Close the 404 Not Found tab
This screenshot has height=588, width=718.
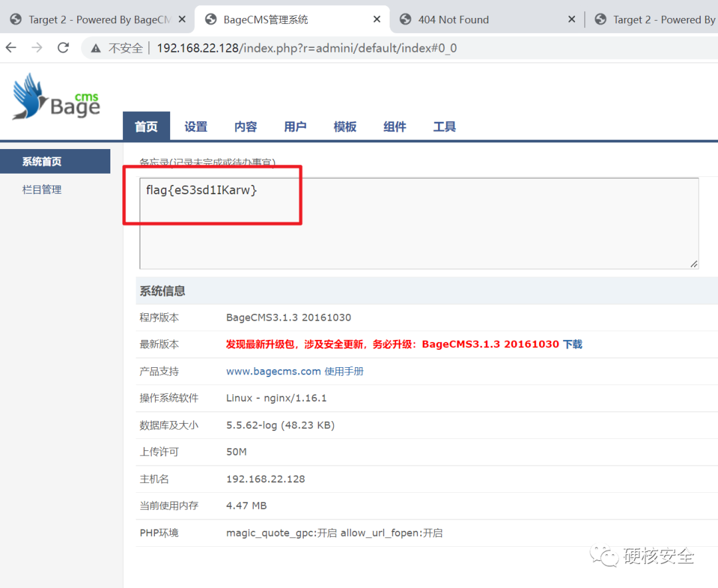click(572, 19)
